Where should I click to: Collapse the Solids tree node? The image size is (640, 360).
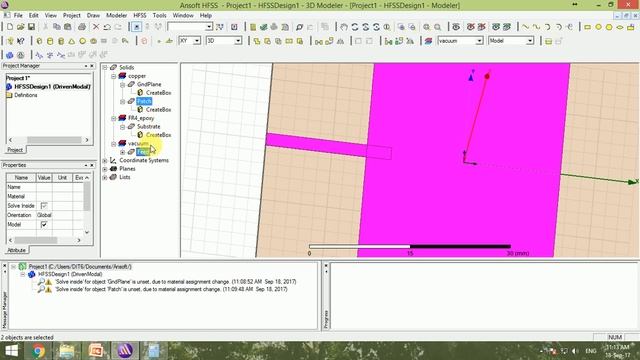tap(105, 67)
